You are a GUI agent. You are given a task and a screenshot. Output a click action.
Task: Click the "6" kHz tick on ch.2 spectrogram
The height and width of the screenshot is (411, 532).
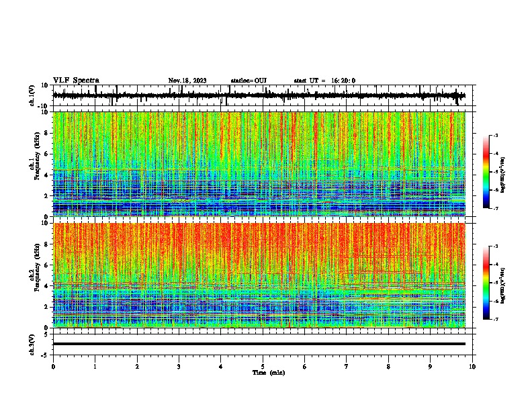pyautogui.click(x=47, y=265)
